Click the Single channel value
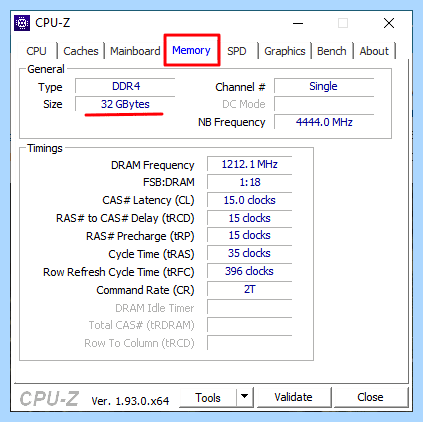 pos(324,86)
